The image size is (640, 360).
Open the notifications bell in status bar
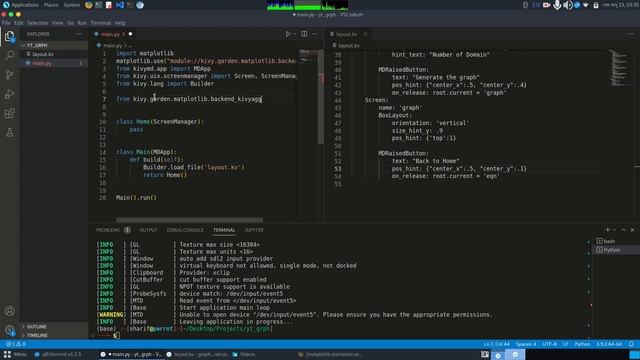pos(631,344)
